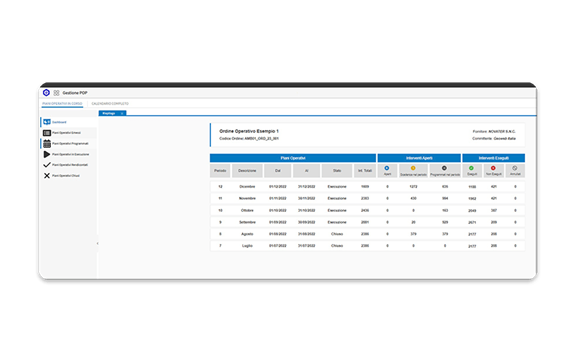The height and width of the screenshot is (362, 576).
Task: Click the Al column header
Action: pyautogui.click(x=306, y=171)
